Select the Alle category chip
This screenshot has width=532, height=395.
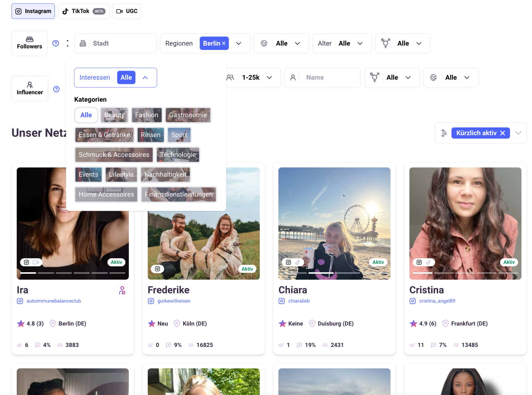pyautogui.click(x=86, y=115)
